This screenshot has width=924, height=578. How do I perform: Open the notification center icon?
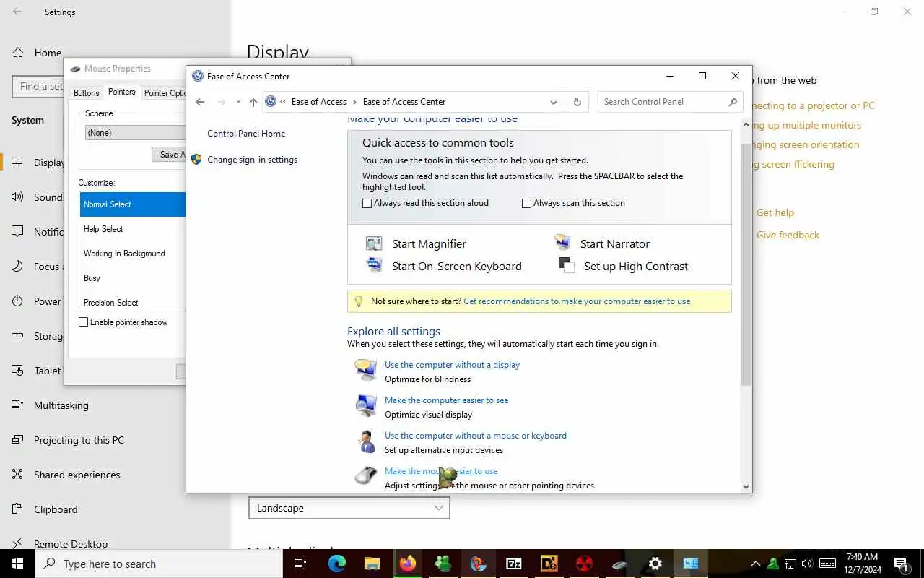click(901, 564)
